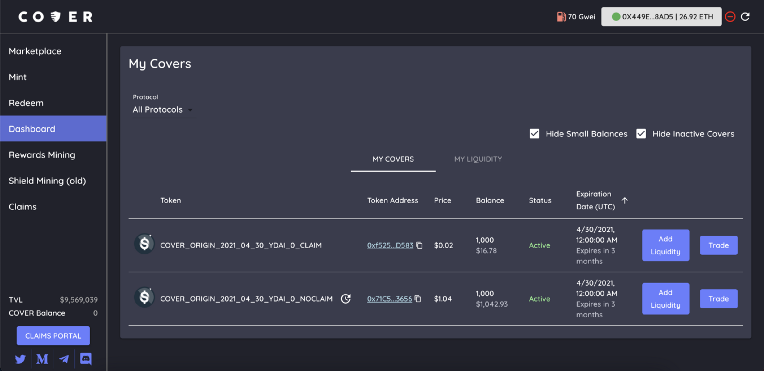Click the My Covers heading

click(x=160, y=63)
